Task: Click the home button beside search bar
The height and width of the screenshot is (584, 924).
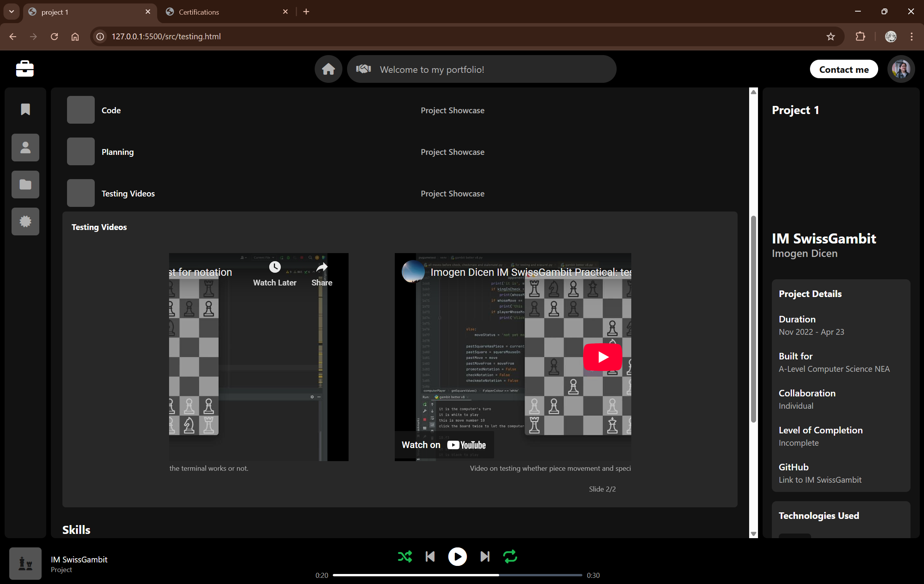Action: [328, 69]
